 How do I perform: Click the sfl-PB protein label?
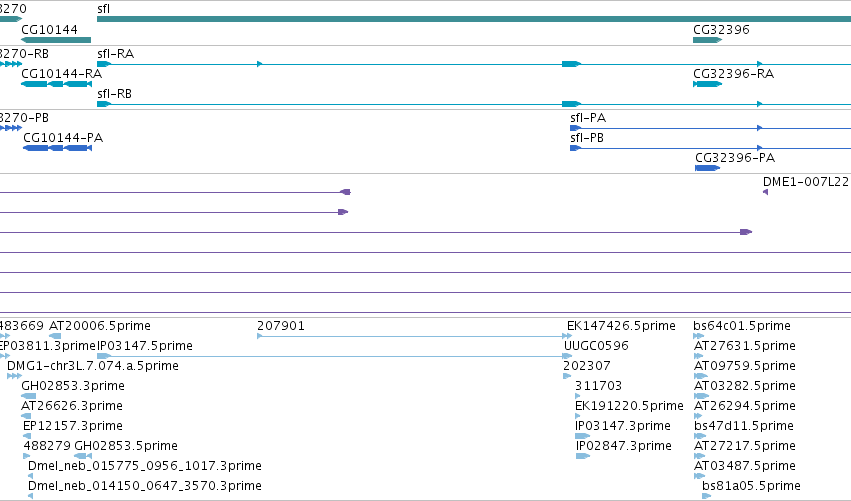(x=587, y=138)
